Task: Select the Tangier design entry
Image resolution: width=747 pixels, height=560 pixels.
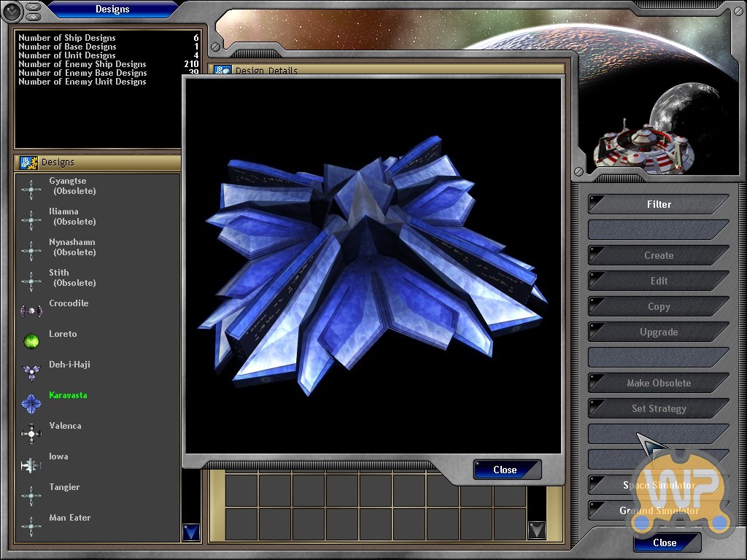Action: point(64,487)
